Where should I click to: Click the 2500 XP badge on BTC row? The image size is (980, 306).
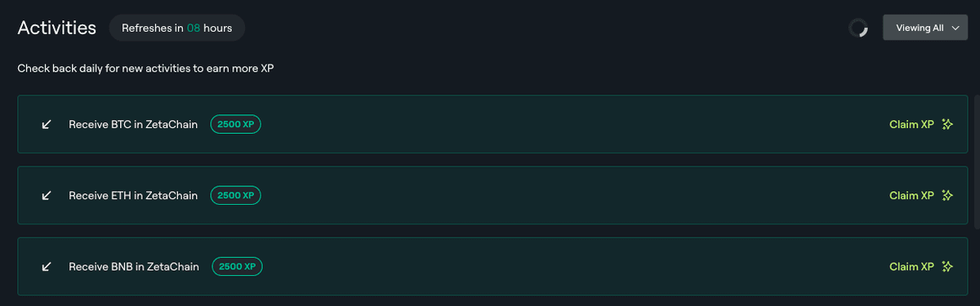click(x=236, y=125)
